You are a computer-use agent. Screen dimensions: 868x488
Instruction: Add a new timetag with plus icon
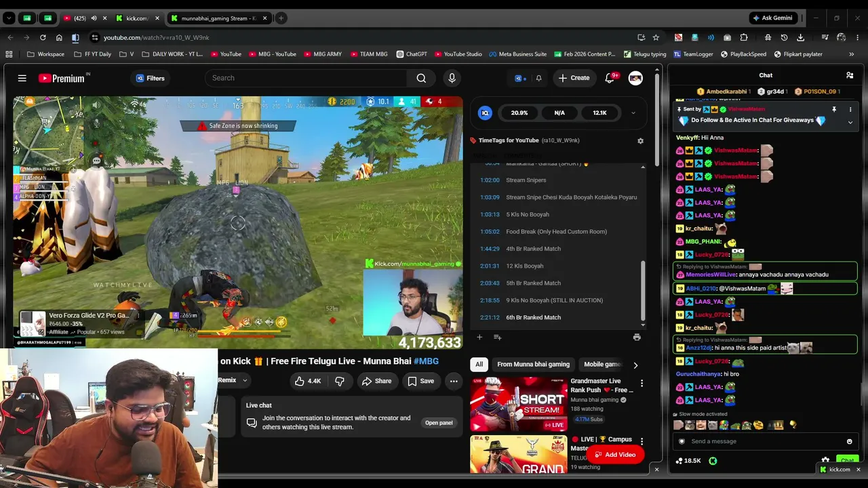[x=479, y=337]
